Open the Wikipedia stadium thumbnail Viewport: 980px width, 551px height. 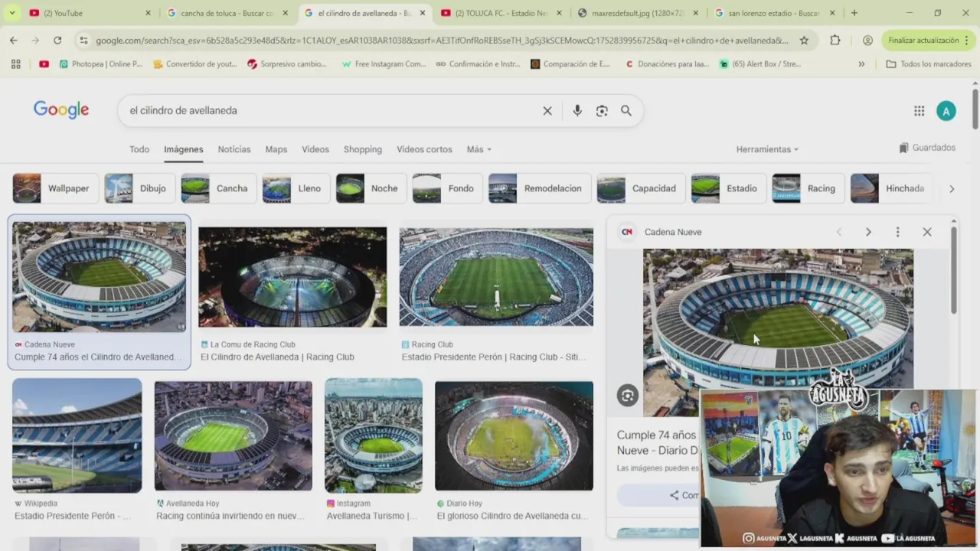(x=77, y=435)
